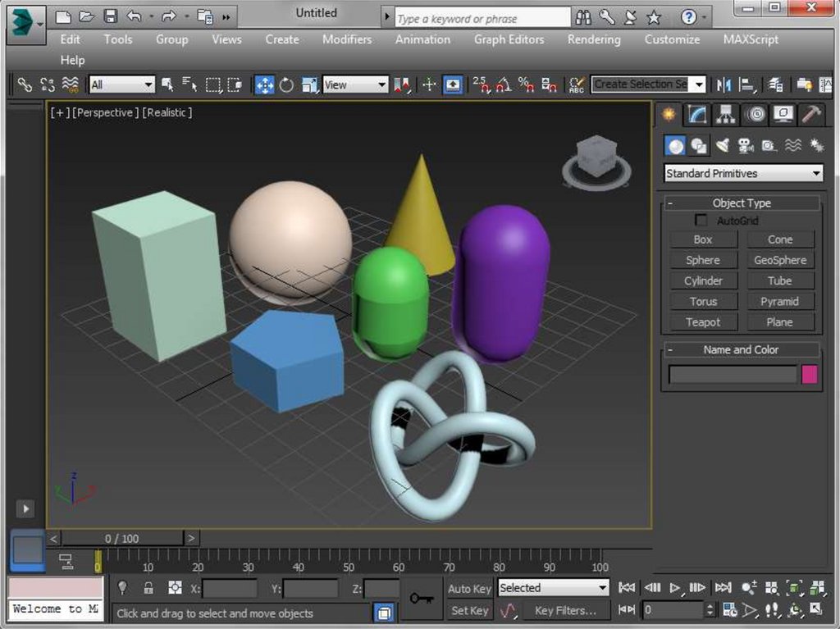Toggle Auto Key animation mode
The image size is (840, 629).
[469, 588]
